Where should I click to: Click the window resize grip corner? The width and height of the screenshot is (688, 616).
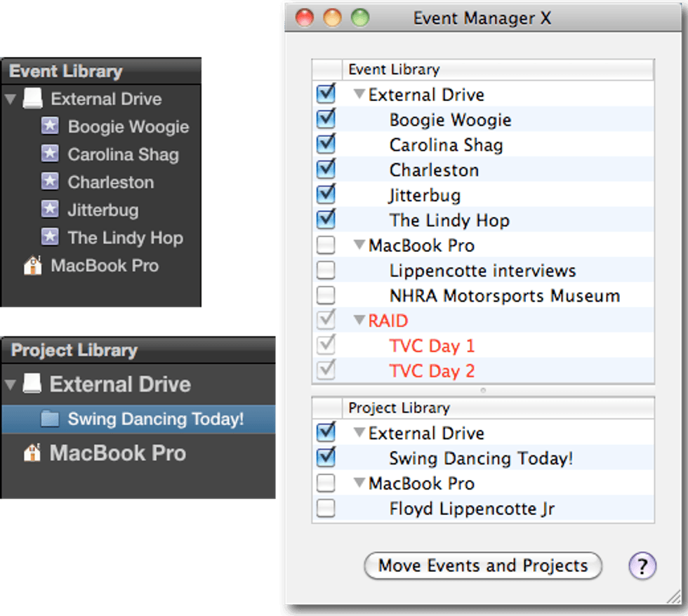pyautogui.click(x=673, y=597)
